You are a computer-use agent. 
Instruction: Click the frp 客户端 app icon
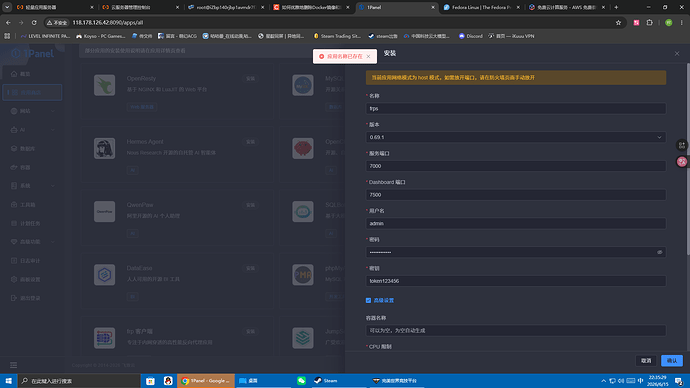click(x=104, y=338)
